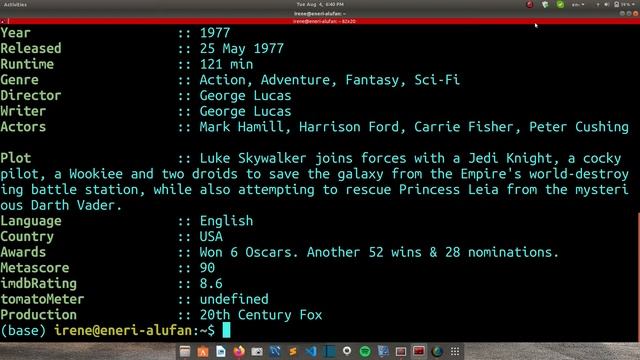
Task: Click the Metascore value 90
Action: pyautogui.click(x=207, y=268)
